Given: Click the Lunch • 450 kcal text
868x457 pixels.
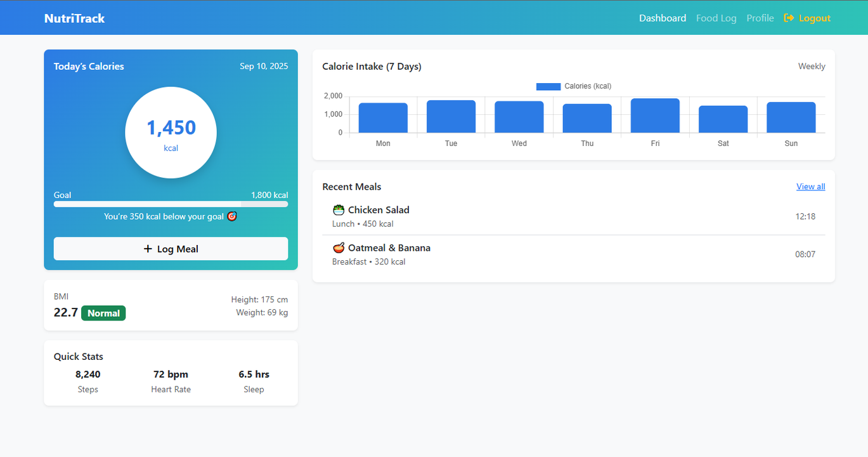Looking at the screenshot, I should pyautogui.click(x=363, y=224).
